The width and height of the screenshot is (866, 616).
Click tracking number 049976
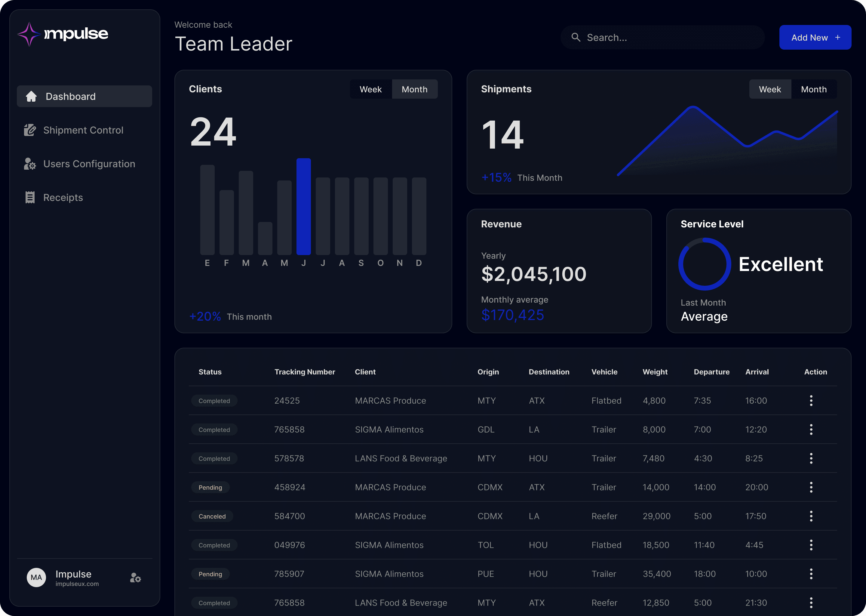289,545
